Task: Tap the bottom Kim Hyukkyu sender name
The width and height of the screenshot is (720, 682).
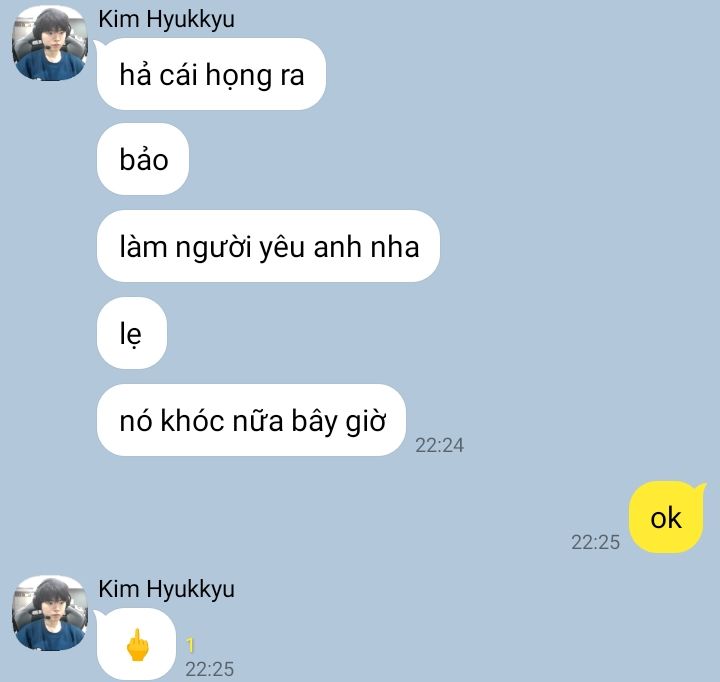Action: tap(166, 589)
